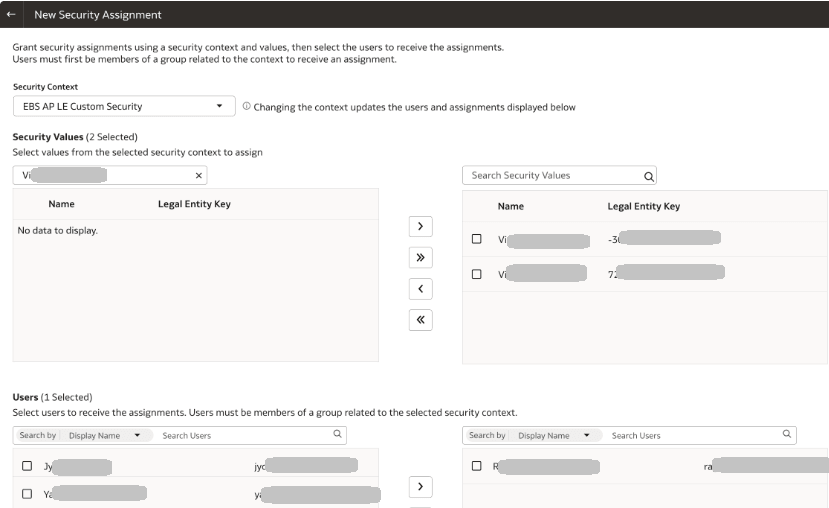Check the security value with key starting 7
This screenshot has height=508, width=829.
point(476,274)
